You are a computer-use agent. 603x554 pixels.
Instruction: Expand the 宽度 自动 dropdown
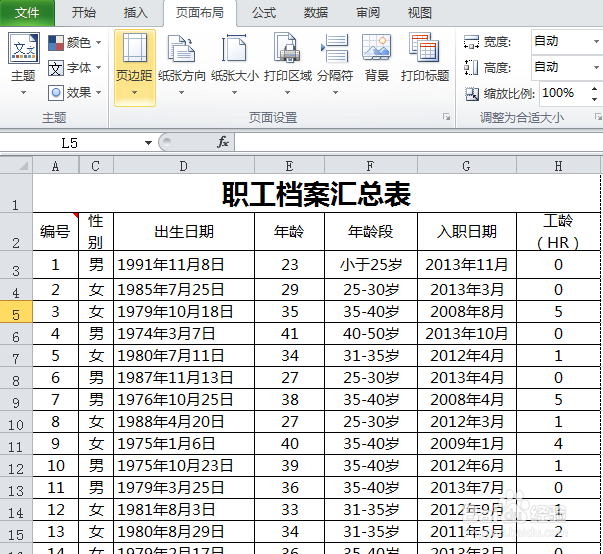(596, 42)
